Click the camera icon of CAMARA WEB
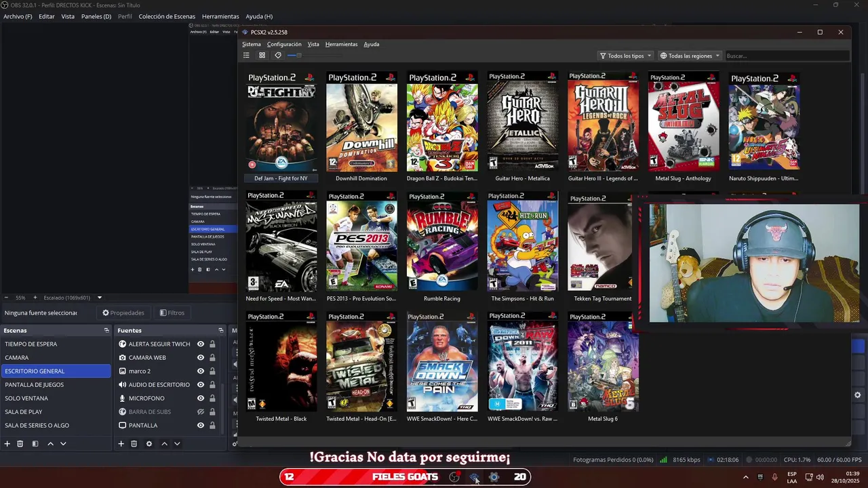This screenshot has width=868, height=488. (x=123, y=357)
